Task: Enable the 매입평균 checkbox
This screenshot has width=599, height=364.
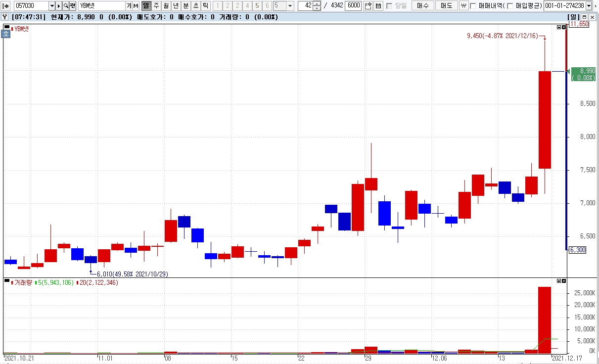Action: click(510, 6)
